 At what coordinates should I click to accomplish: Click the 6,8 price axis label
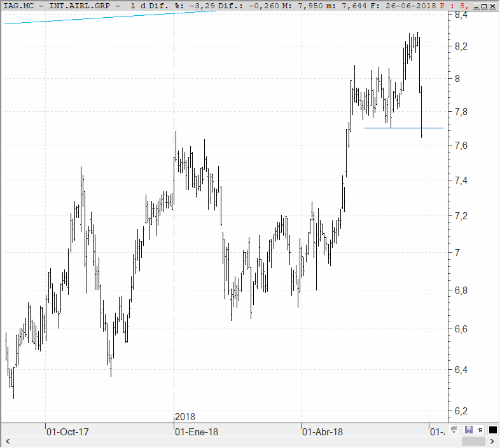(461, 290)
